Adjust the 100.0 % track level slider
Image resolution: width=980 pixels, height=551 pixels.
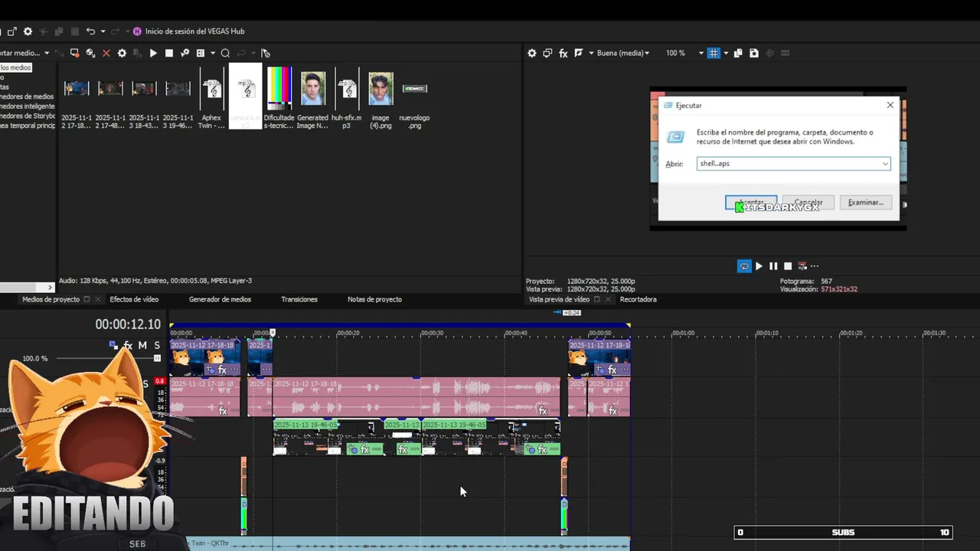click(x=157, y=358)
